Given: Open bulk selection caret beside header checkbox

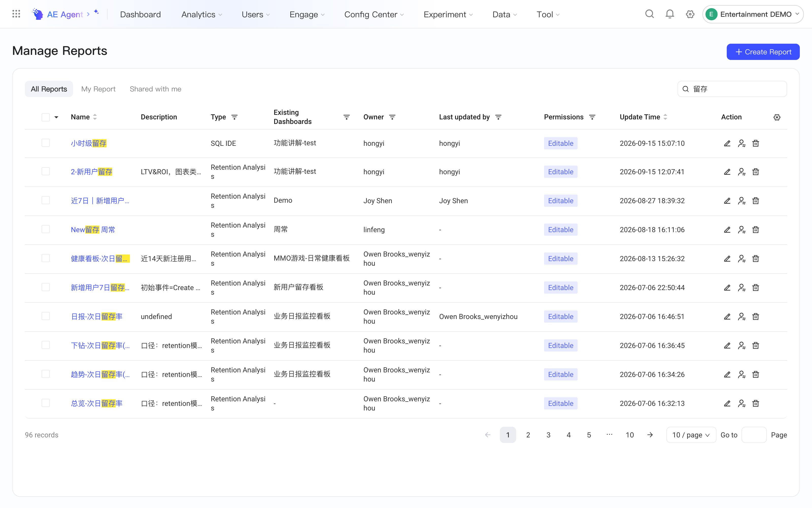Looking at the screenshot, I should click(x=56, y=117).
